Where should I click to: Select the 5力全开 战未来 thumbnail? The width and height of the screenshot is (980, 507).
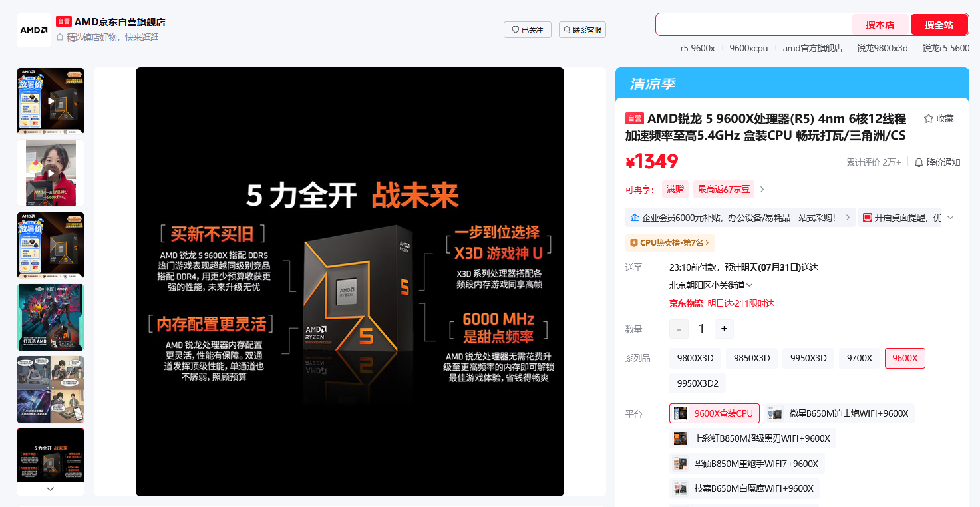pyautogui.click(x=51, y=456)
